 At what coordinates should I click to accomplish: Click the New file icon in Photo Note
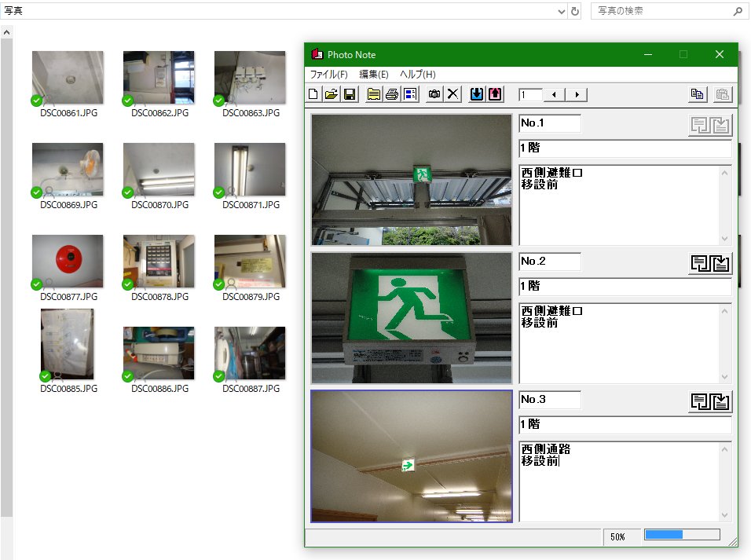[x=313, y=94]
